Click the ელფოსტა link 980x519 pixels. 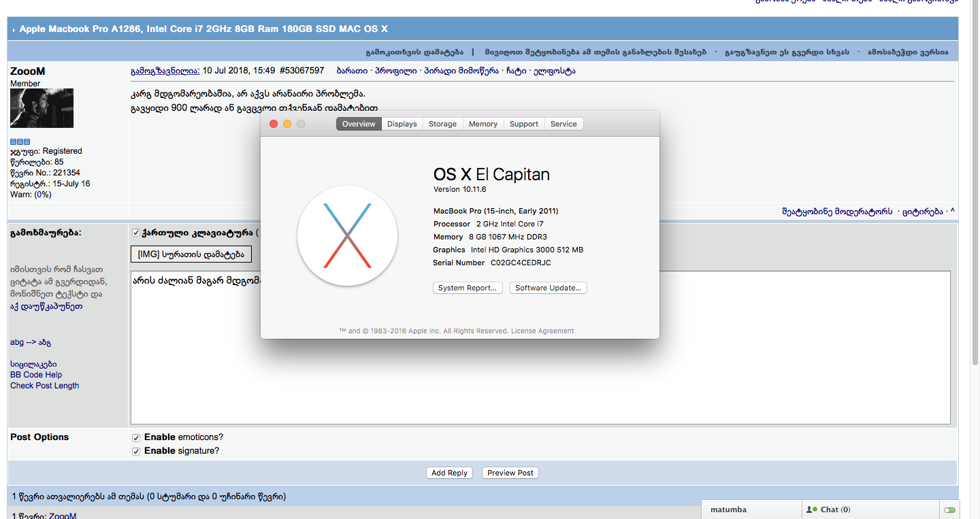pos(555,71)
